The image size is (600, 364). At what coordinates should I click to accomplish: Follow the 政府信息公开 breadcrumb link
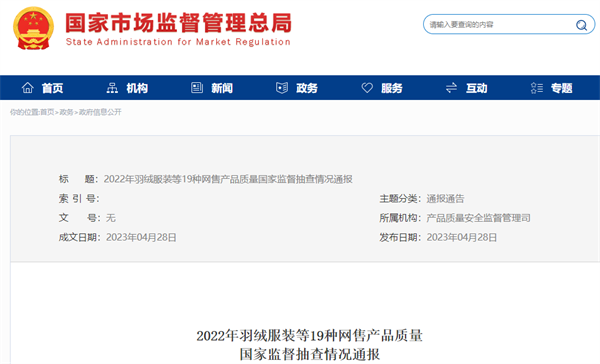pos(100,112)
